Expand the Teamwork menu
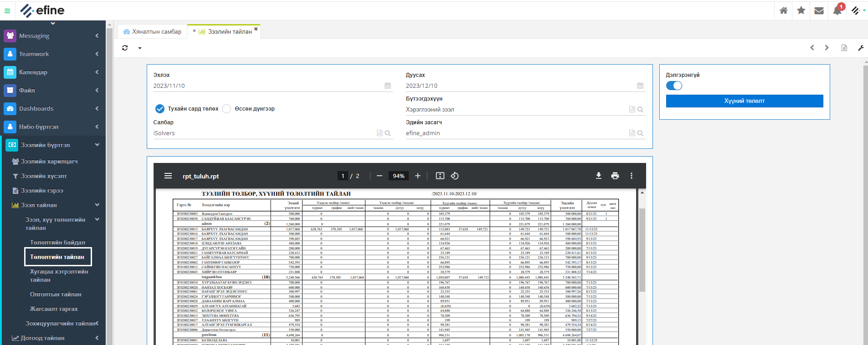 [x=53, y=54]
